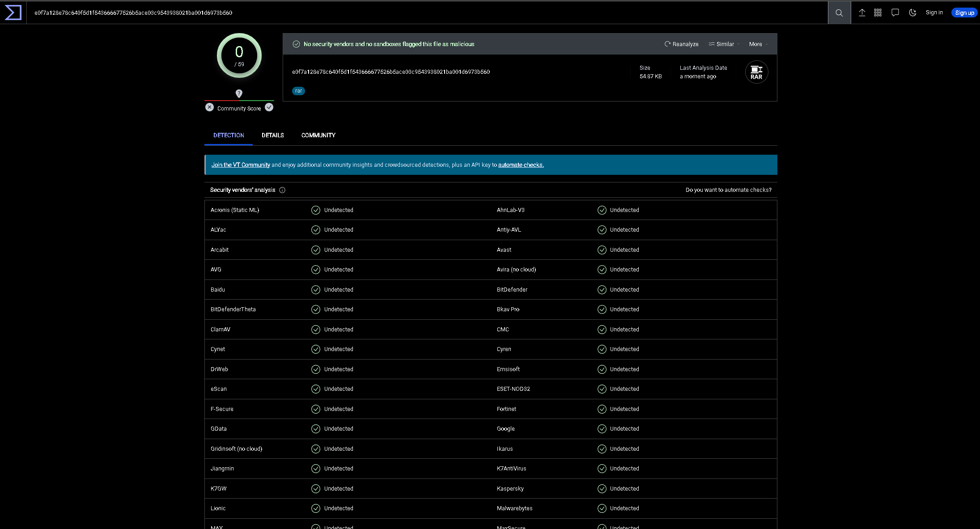Click the Avira (no cloud) vendor name

tap(516, 270)
